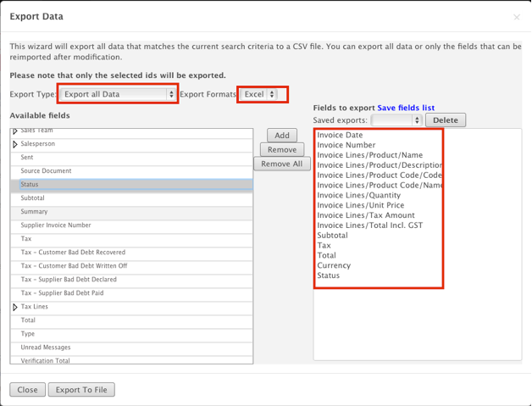Click the Export To File button
Image resolution: width=532 pixels, height=406 pixels.
[81, 390]
